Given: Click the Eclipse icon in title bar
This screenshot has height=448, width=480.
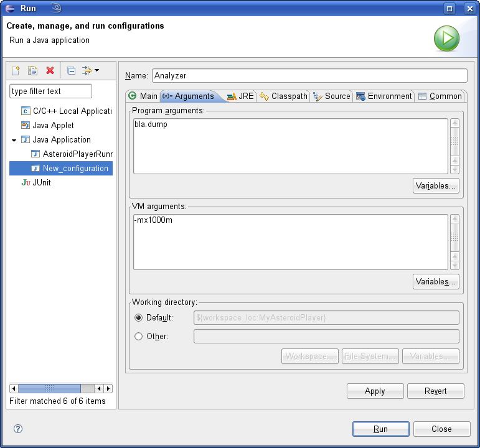Looking at the screenshot, I should (x=10, y=8).
